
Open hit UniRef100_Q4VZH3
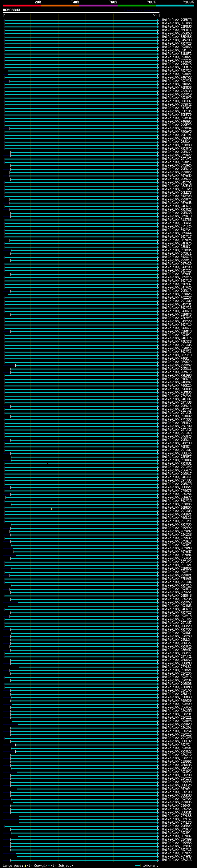[177, 40]
